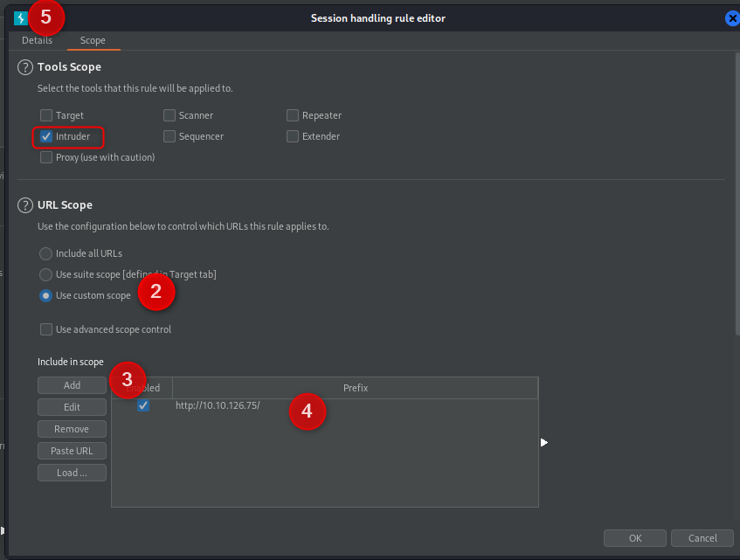This screenshot has width=740, height=560.
Task: Click the Paste URL button
Action: 72,451
